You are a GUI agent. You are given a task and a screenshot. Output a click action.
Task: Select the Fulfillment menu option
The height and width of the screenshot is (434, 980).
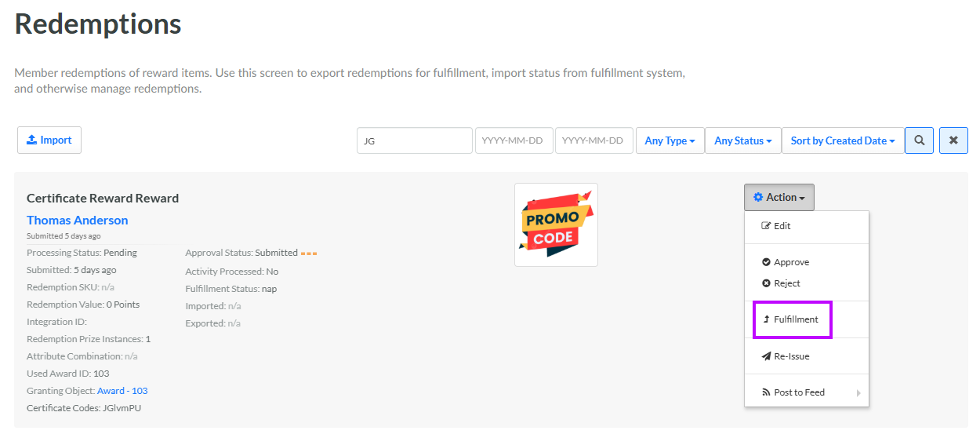tap(795, 319)
